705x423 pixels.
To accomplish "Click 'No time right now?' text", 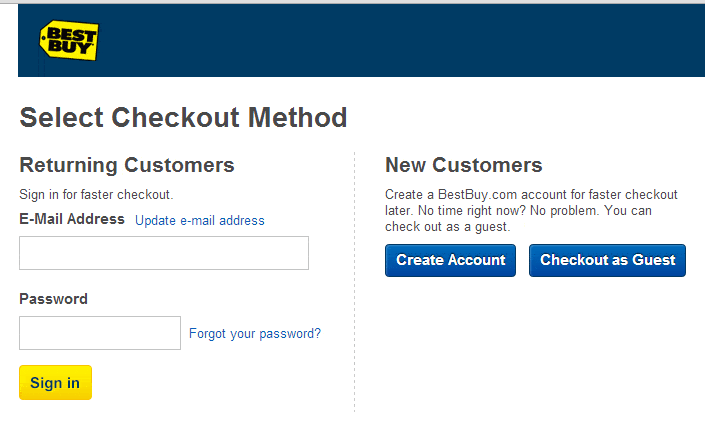I will pyautogui.click(x=472, y=210).
